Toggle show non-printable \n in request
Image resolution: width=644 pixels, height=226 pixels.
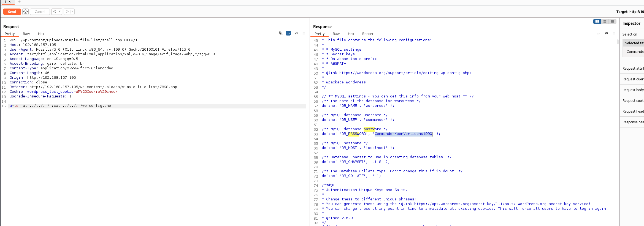[296, 33]
